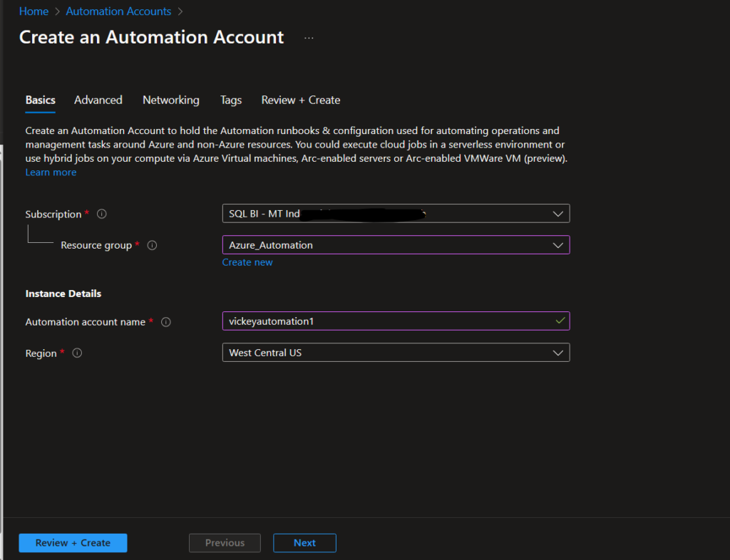Switch to the Basics tab
This screenshot has width=730, height=560.
point(41,100)
